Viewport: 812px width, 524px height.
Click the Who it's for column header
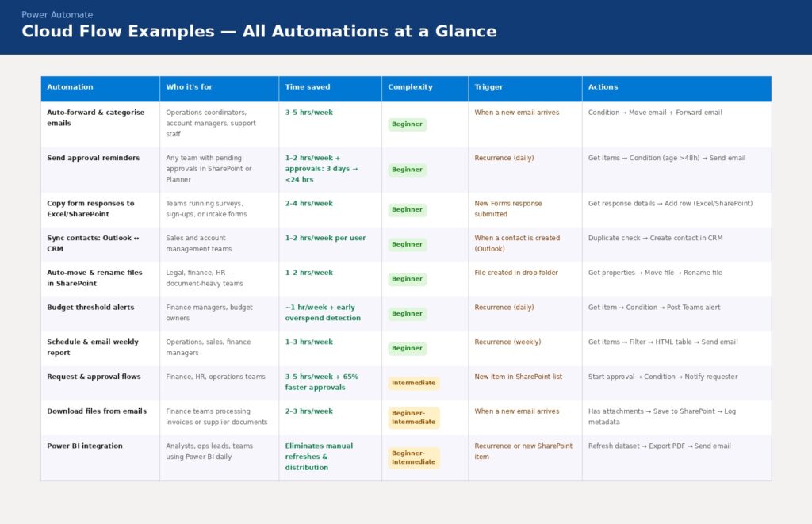point(219,87)
